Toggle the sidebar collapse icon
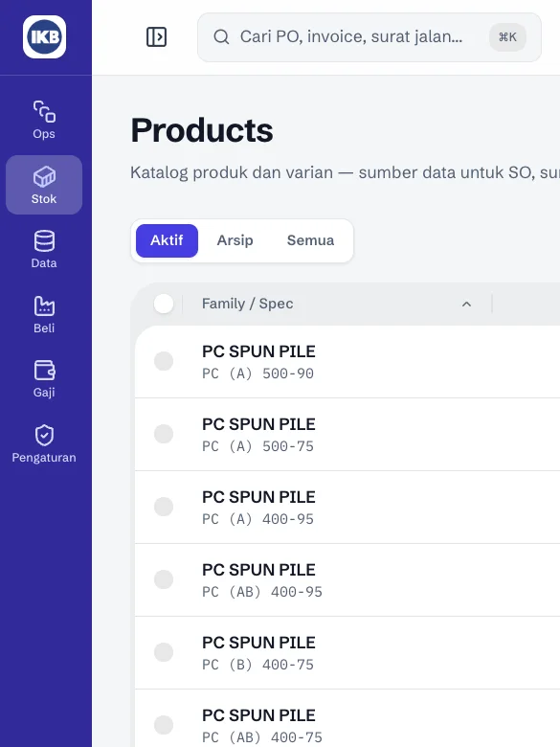The image size is (560, 747). tap(156, 36)
